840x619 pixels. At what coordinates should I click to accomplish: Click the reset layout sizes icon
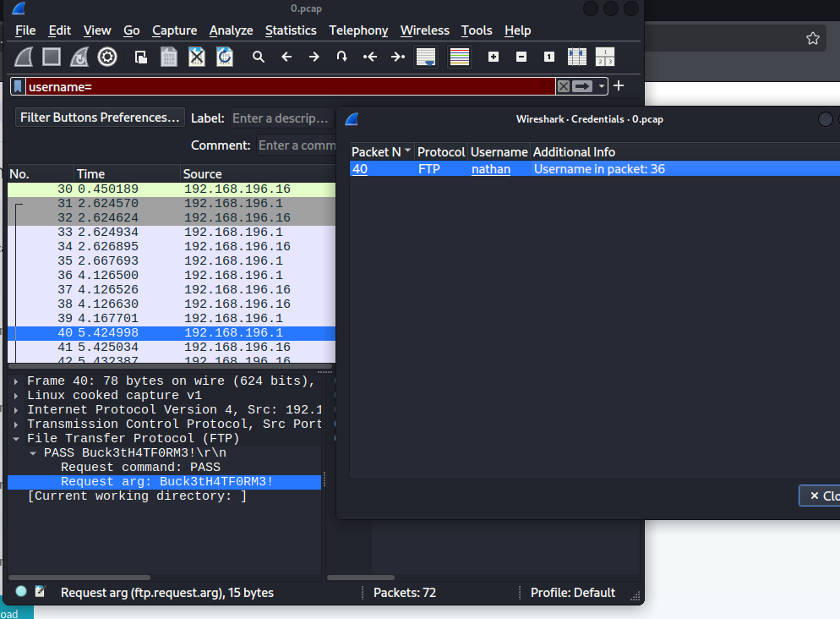pos(605,57)
